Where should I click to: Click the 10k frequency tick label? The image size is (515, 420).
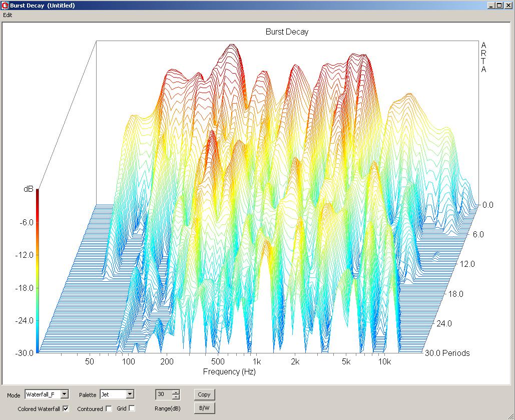(384, 362)
